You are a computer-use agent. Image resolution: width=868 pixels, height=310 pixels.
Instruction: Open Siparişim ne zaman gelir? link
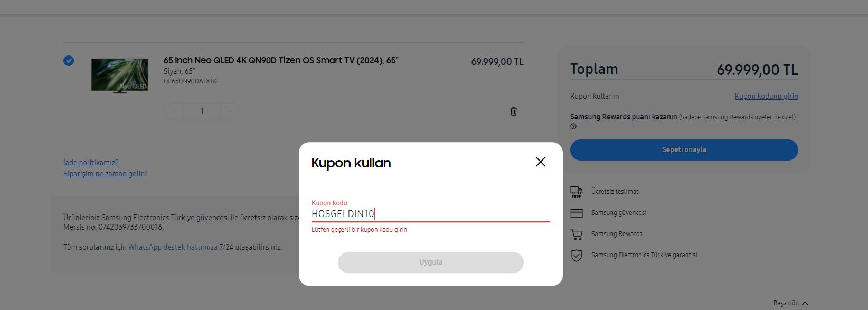[105, 174]
